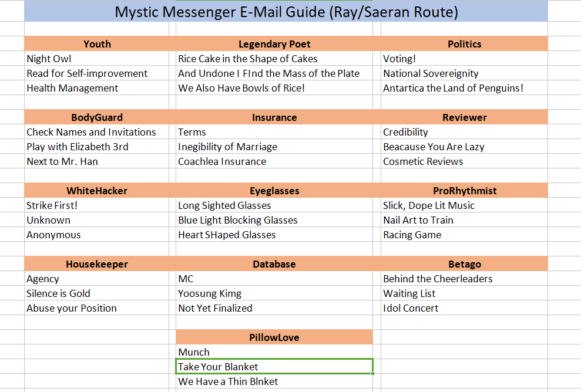Select 'Blue Light Blocking Glasses' cell

pyautogui.click(x=274, y=220)
